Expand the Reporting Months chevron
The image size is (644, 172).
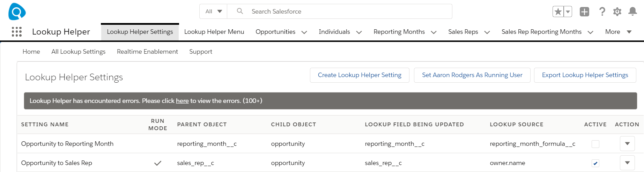point(434,32)
